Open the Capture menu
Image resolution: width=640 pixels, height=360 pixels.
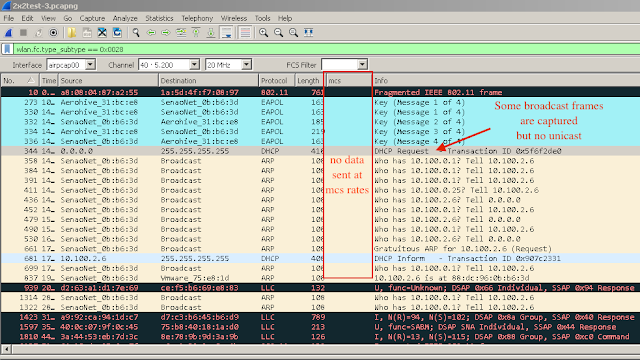point(92,18)
